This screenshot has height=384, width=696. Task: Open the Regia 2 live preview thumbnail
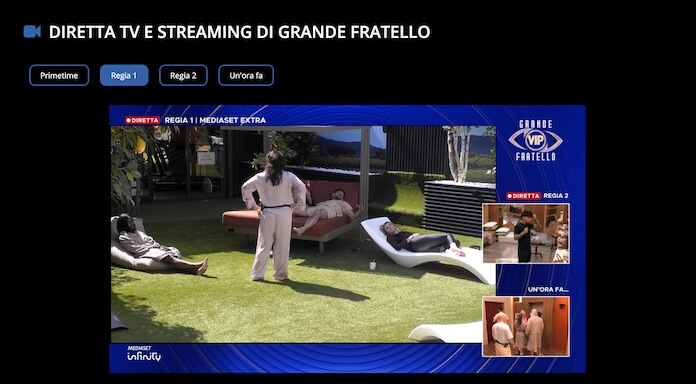[x=526, y=234]
